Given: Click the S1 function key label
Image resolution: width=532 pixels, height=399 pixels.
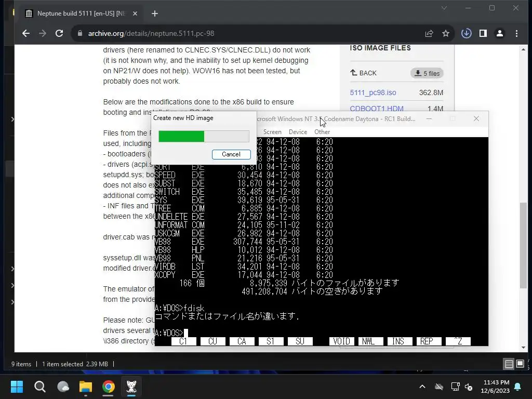Looking at the screenshot, I should click(271, 341).
